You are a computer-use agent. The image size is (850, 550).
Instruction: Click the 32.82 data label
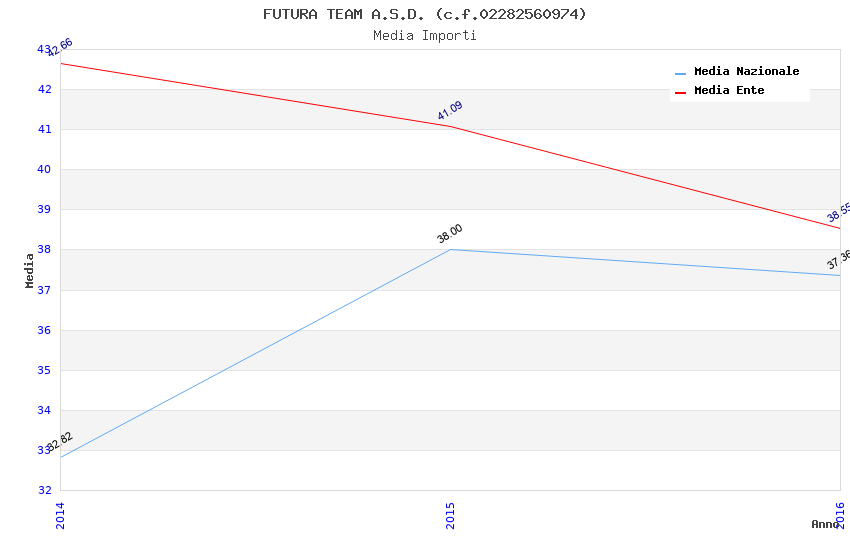(60, 441)
